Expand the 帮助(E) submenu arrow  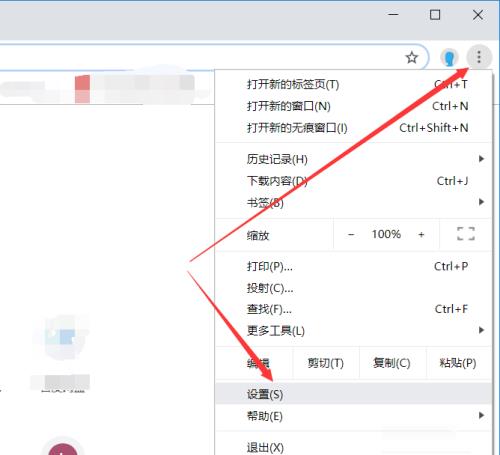click(x=481, y=415)
